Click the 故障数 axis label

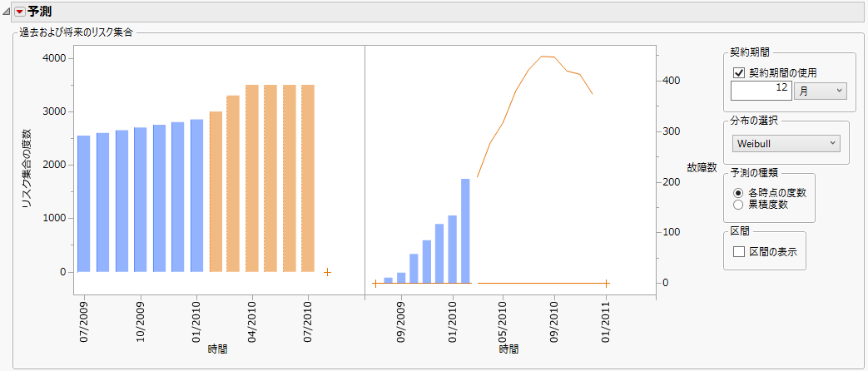click(x=702, y=167)
